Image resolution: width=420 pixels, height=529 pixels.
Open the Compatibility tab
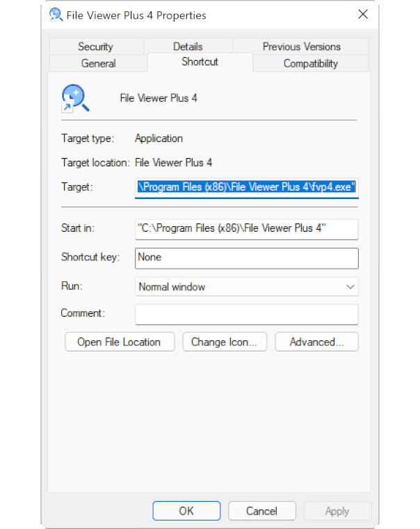pos(310,63)
